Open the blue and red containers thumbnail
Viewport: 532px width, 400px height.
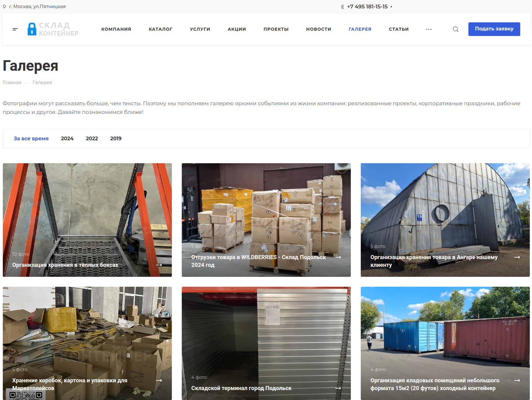click(445, 343)
